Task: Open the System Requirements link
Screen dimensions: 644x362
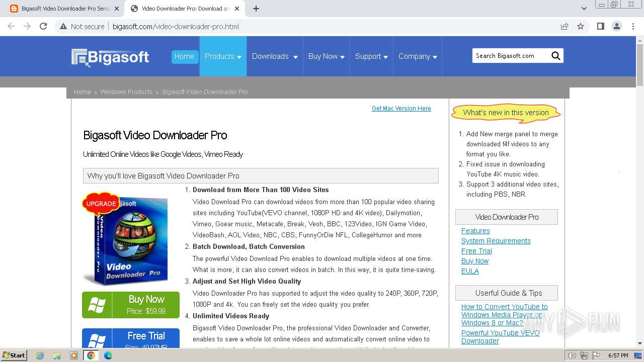Action: pyautogui.click(x=496, y=241)
